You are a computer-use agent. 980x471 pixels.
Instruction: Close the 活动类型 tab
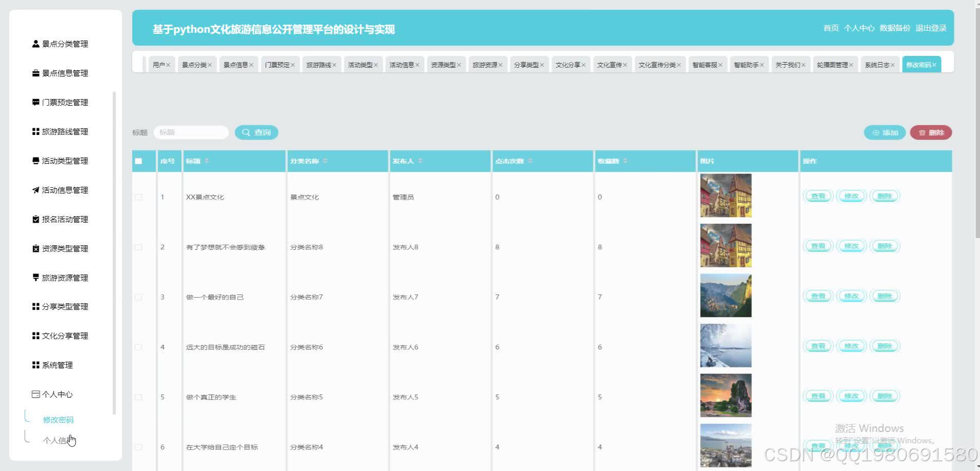point(376,65)
